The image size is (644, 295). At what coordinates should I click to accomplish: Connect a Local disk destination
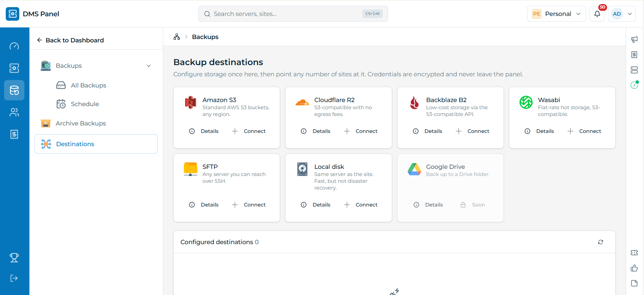pos(361,205)
